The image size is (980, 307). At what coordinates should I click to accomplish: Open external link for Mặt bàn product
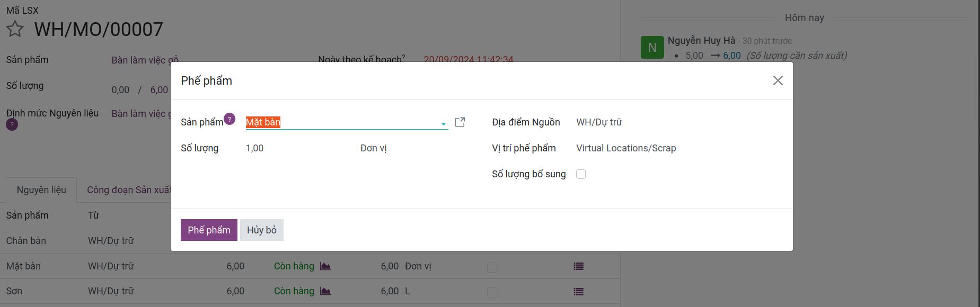pos(460,122)
